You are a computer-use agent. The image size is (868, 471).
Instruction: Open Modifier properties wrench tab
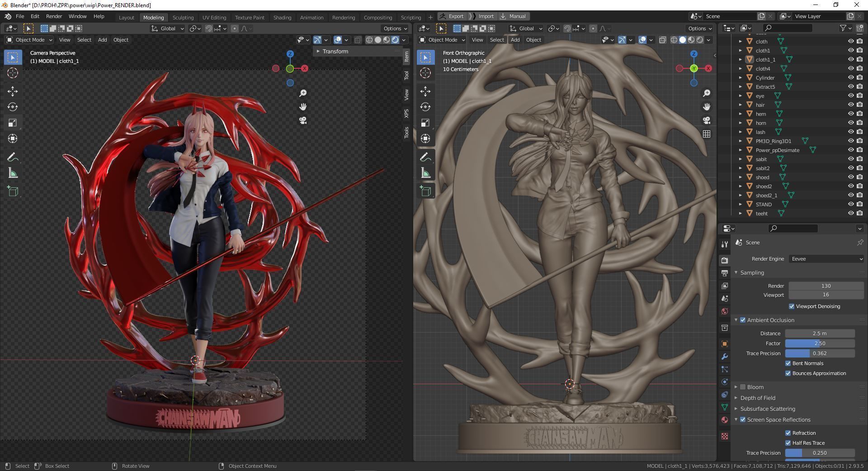725,357
